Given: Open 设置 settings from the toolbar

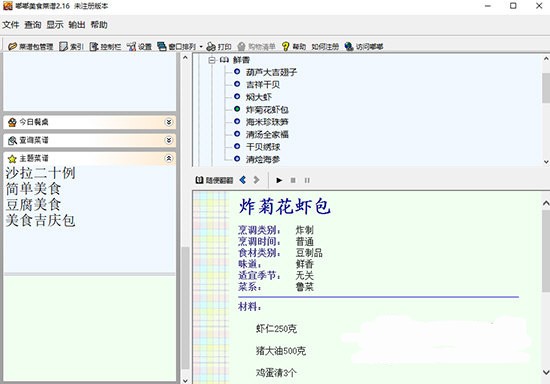Looking at the screenshot, I should (139, 46).
